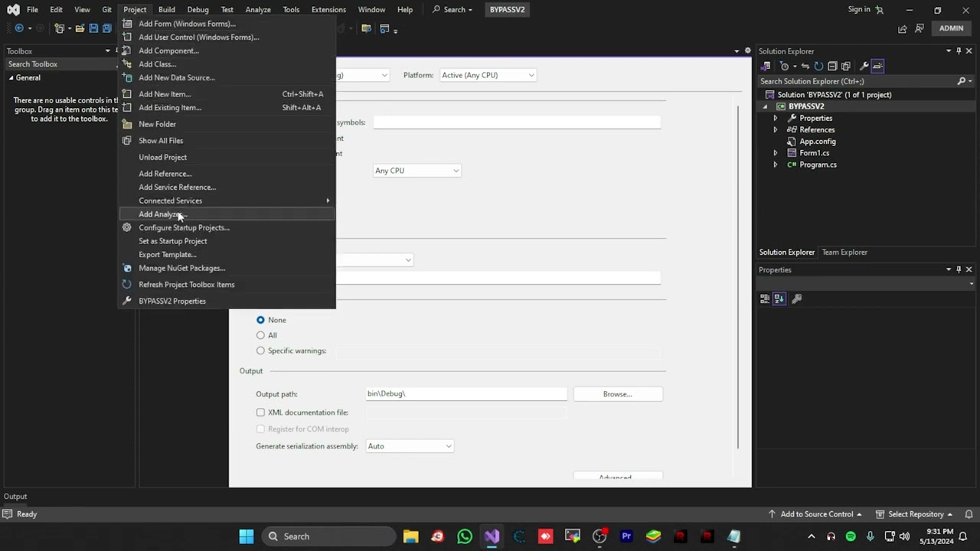This screenshot has width=980, height=551.
Task: Select the Specific warnings radio button
Action: pos(260,350)
